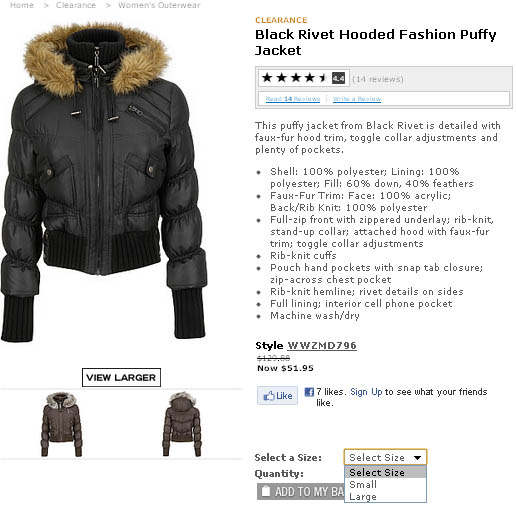Click the style number WWZMD796 link

click(x=322, y=345)
